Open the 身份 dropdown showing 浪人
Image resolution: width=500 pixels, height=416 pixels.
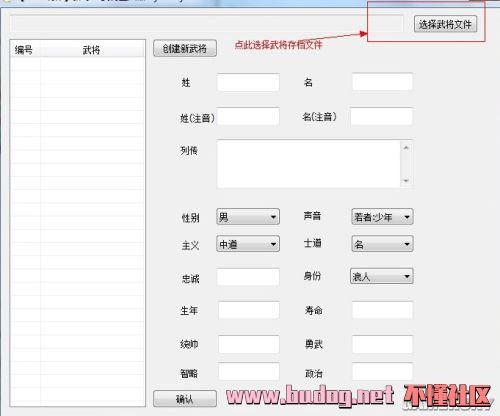pos(382,276)
